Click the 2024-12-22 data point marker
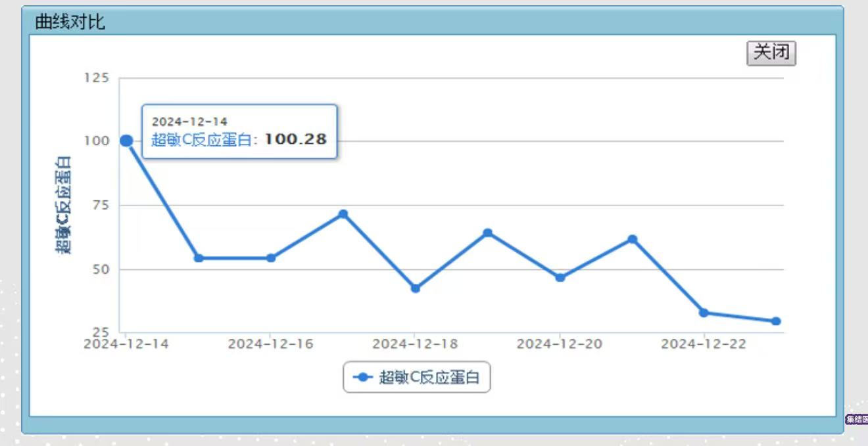The height and width of the screenshot is (446, 868). point(704,313)
